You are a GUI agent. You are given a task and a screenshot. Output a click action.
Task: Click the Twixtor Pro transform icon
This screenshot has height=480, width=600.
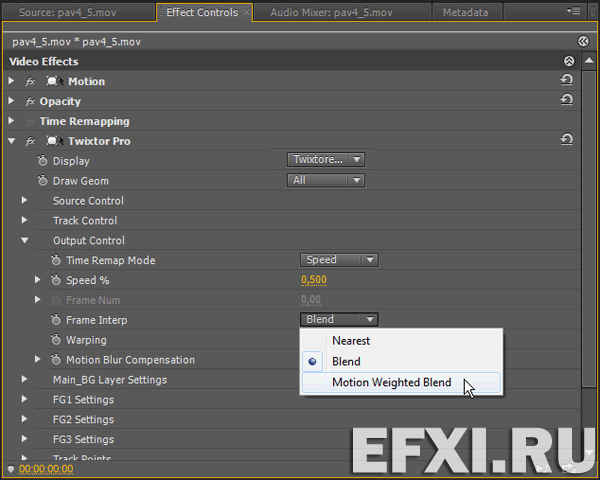54,141
